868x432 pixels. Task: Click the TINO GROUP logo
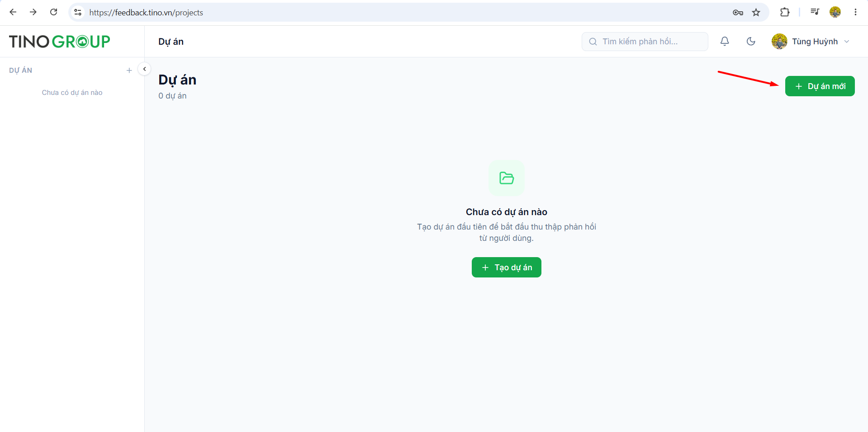click(x=60, y=42)
